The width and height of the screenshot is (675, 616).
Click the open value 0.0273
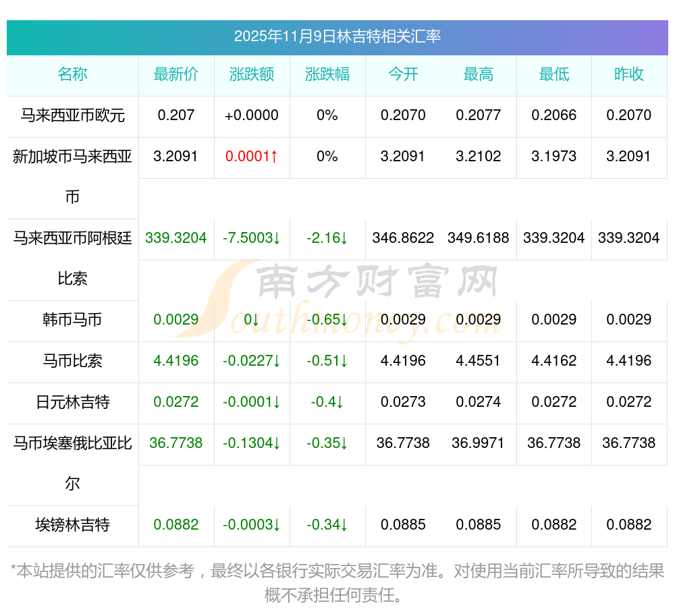[403, 401]
